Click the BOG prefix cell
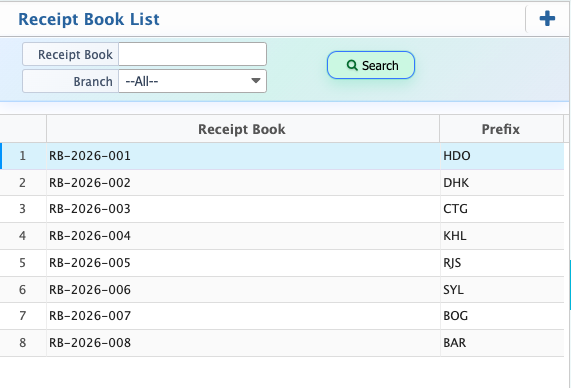 click(502, 316)
